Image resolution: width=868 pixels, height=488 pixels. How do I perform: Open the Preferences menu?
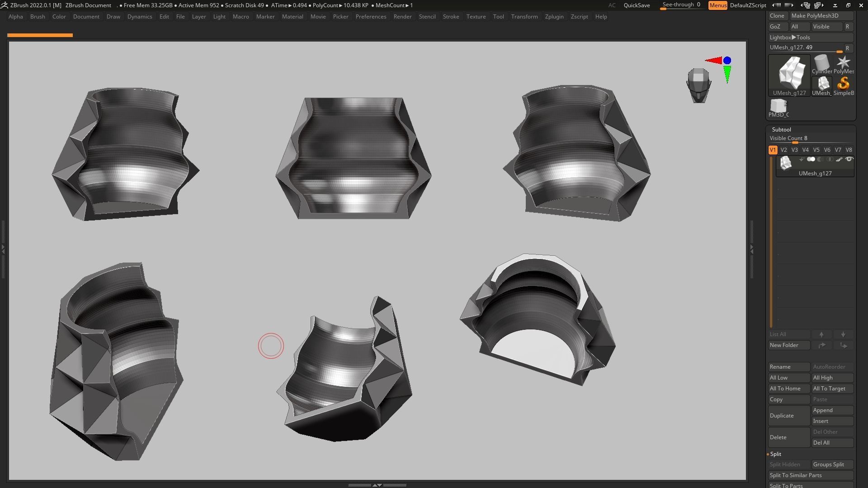(371, 17)
